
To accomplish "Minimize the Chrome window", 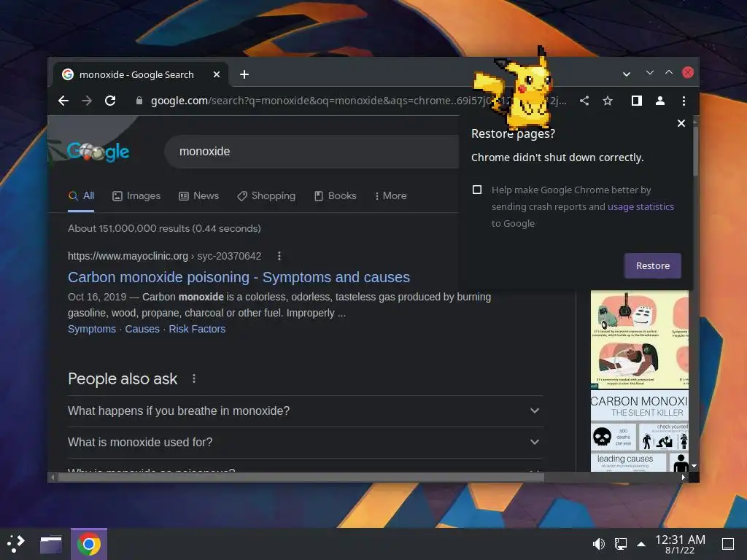I will 650,72.
